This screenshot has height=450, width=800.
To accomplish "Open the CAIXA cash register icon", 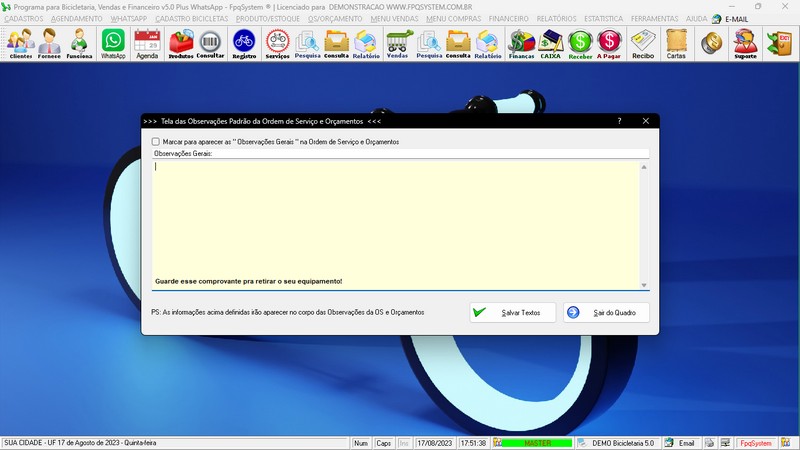I will pyautogui.click(x=550, y=43).
